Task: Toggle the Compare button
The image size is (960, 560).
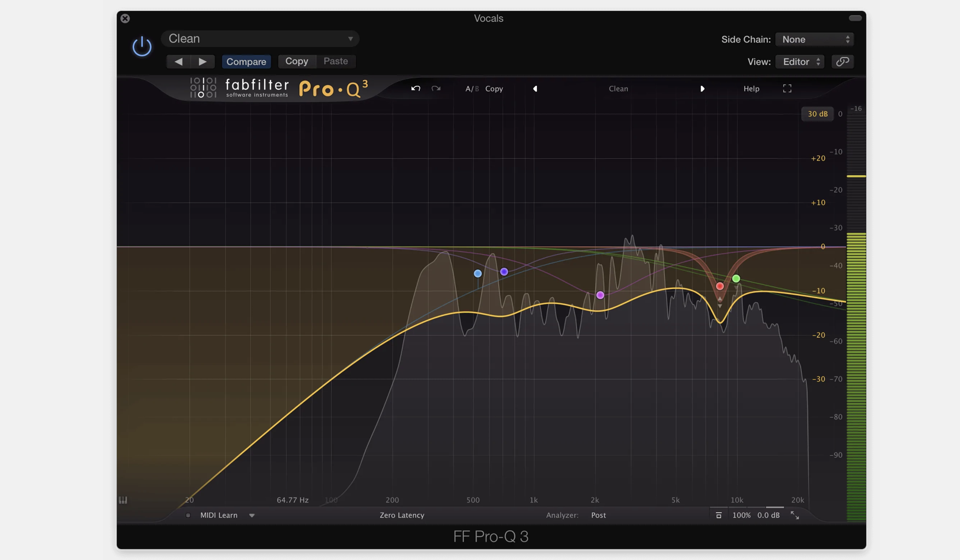Action: tap(246, 62)
